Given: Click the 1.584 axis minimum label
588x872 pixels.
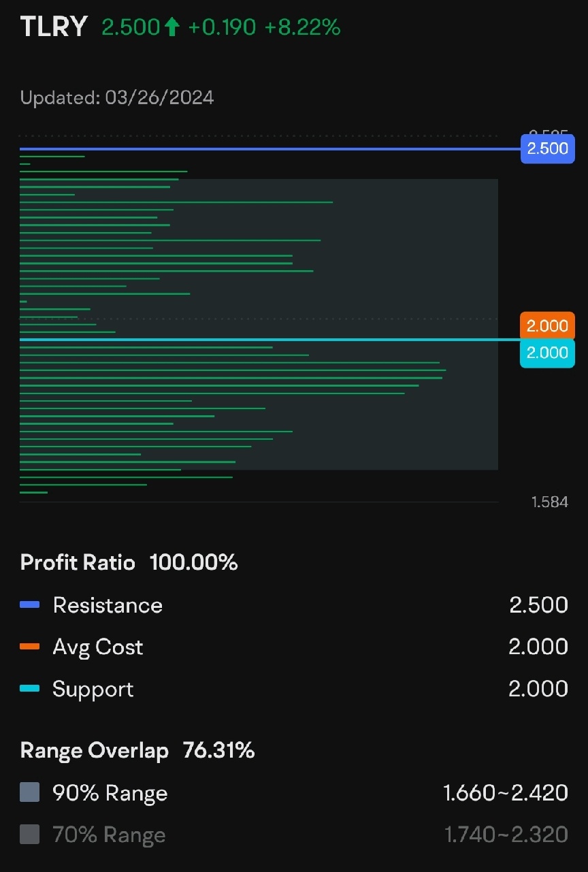Looking at the screenshot, I should (x=549, y=502).
